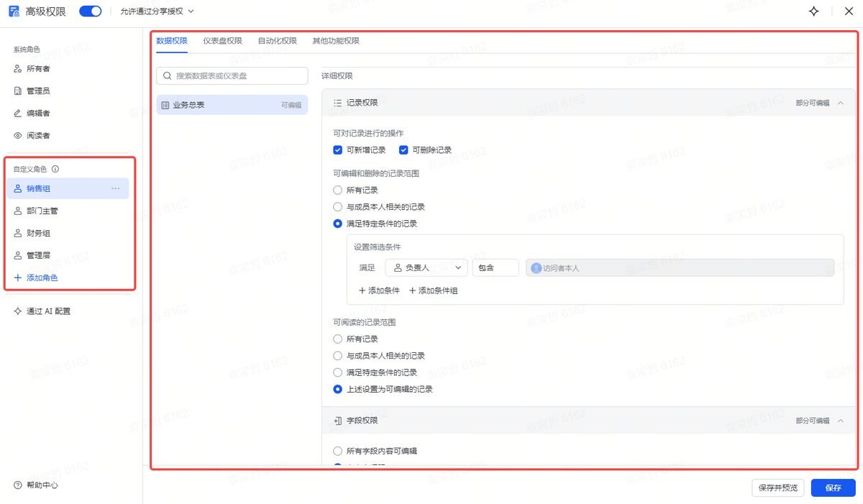Open the 帮助中心 link

click(x=36, y=485)
